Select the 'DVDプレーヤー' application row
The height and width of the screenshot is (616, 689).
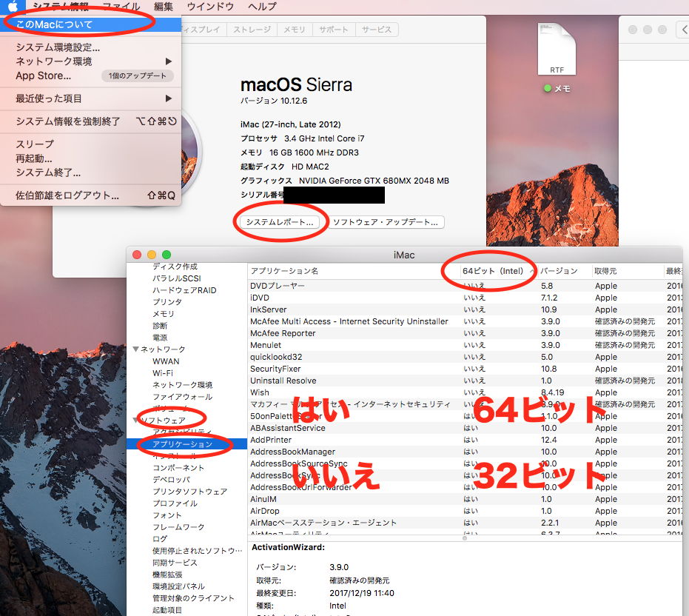click(x=465, y=286)
